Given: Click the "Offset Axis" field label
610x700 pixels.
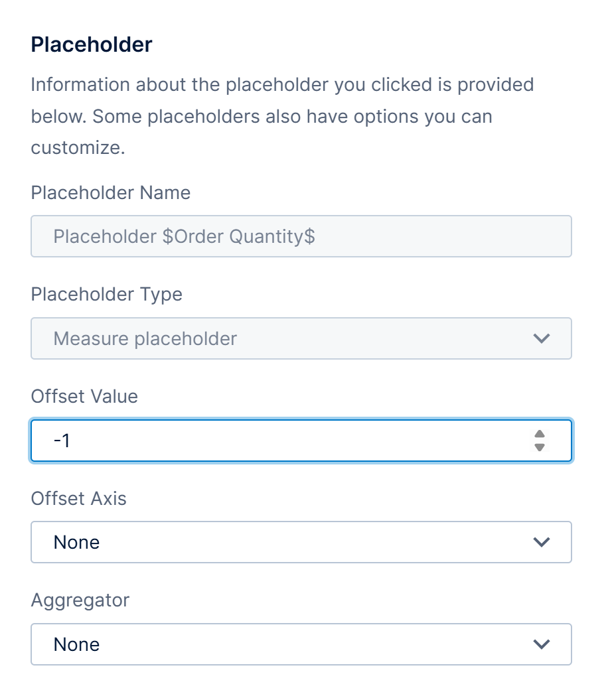Looking at the screenshot, I should coord(78,498).
